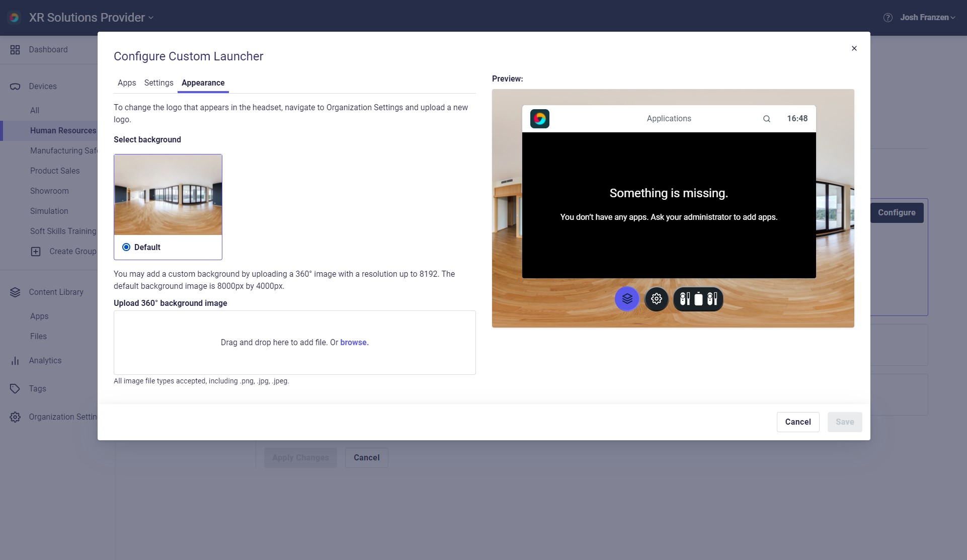Screen dimensions: 967x560
Task: Click the Content Library sidebar label
Action: [56, 292]
